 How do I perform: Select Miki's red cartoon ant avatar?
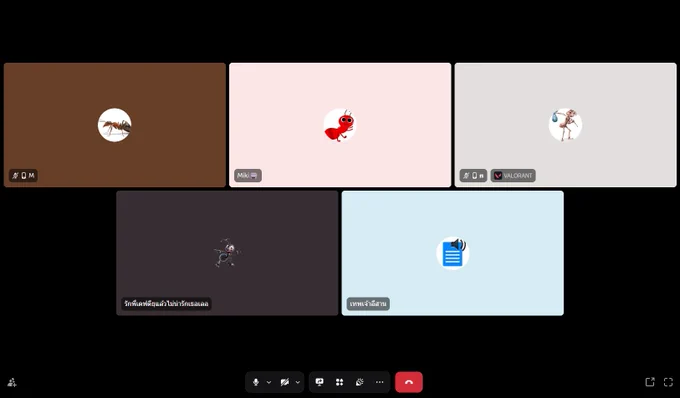pos(340,125)
